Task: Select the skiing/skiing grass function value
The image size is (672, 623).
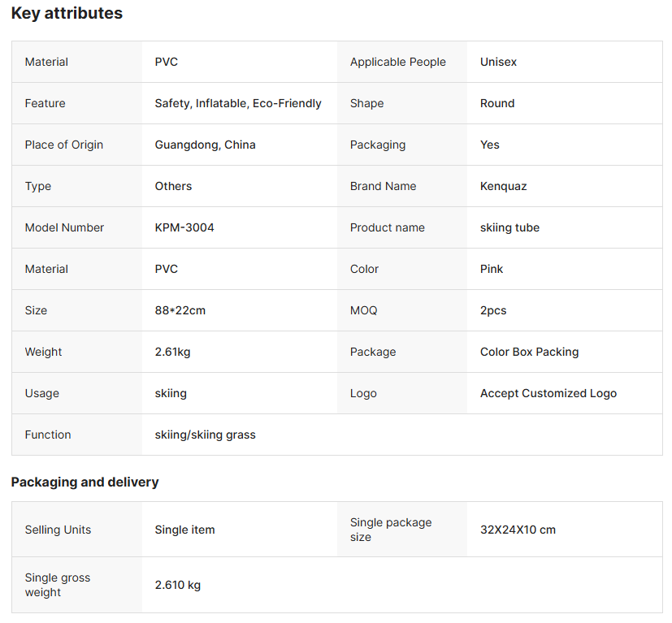Action: 205,435
